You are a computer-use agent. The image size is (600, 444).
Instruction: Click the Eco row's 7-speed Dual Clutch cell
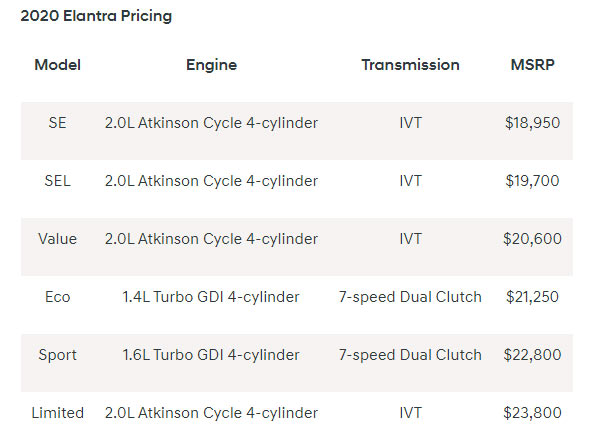410,297
